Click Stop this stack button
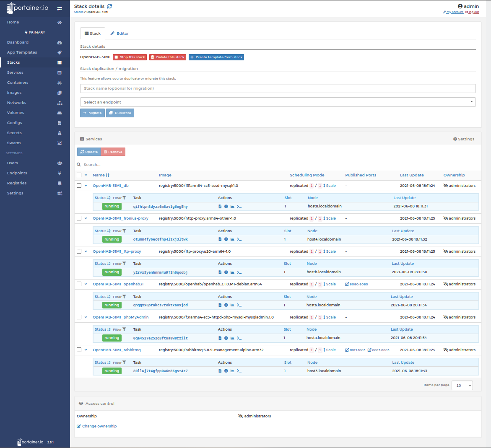This screenshot has width=491, height=448. click(x=130, y=57)
